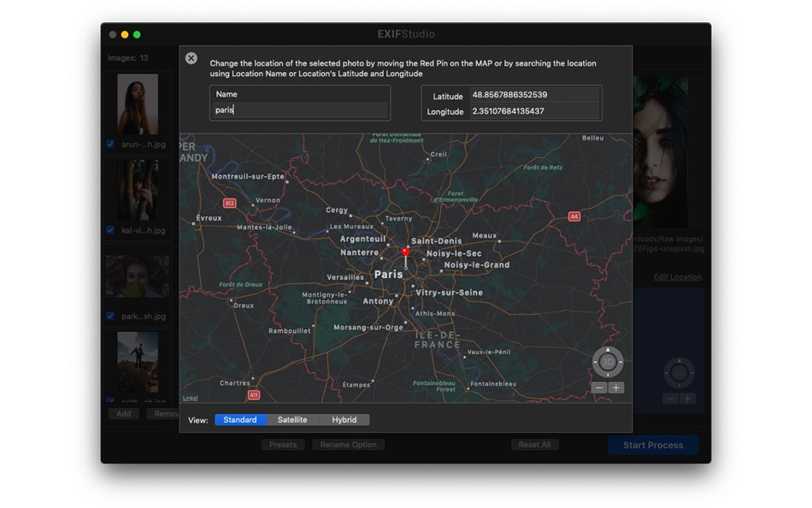Click Rambouillet on the map
812x508 pixels.
(x=290, y=331)
